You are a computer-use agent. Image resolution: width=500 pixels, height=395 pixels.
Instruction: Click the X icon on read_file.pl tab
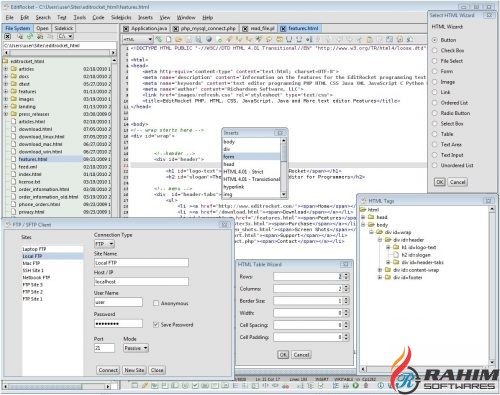click(245, 29)
